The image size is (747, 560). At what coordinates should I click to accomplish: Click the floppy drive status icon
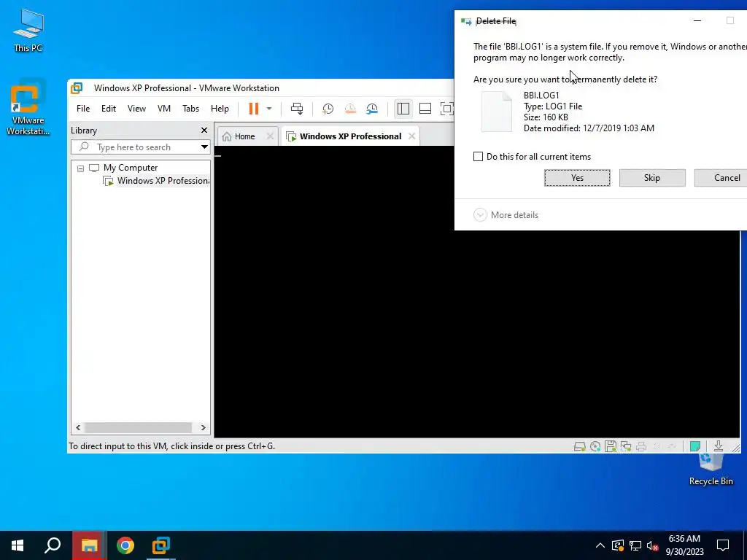tap(611, 446)
